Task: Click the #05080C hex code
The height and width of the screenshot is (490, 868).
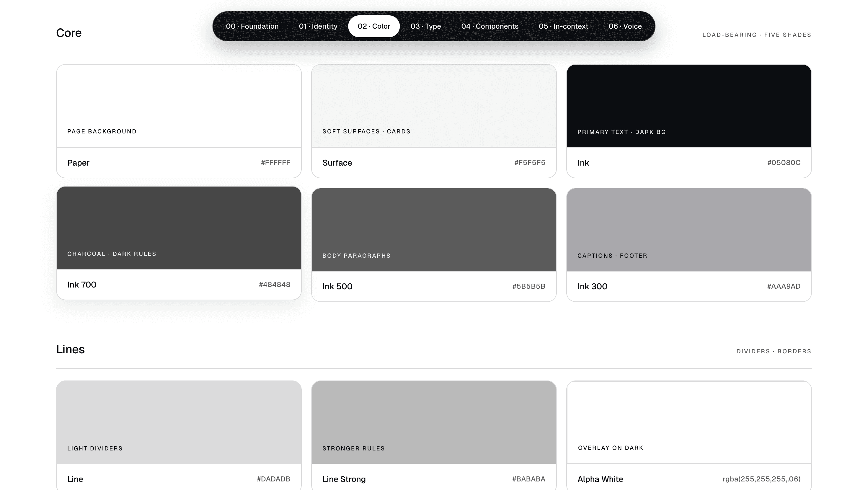Action: (784, 163)
